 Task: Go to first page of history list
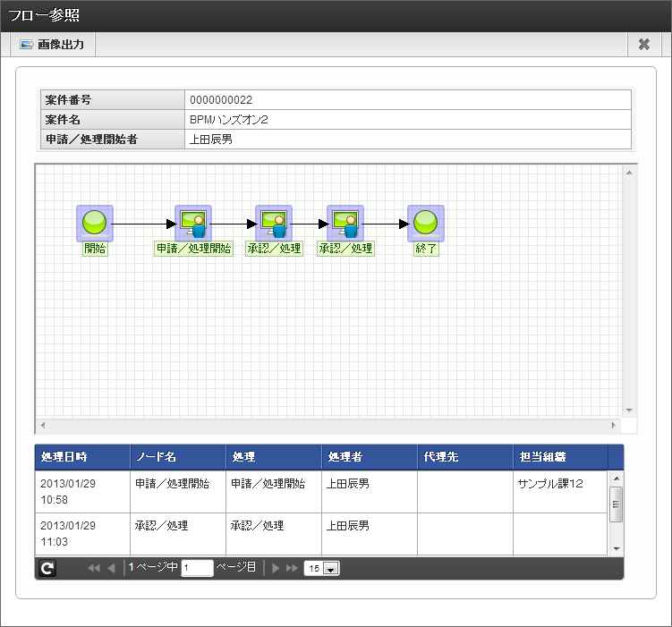pos(93,568)
